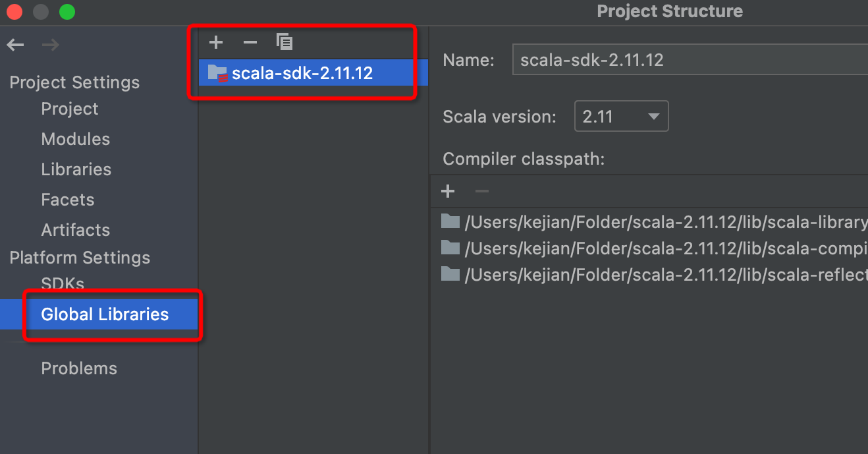868x454 pixels.
Task: Select the scala-sdk-2.11.12 library icon
Action: (217, 72)
